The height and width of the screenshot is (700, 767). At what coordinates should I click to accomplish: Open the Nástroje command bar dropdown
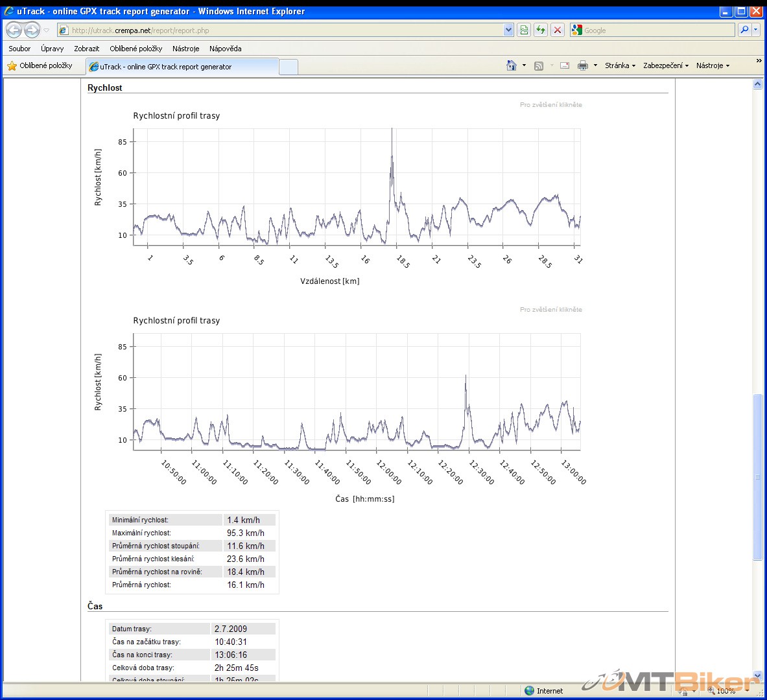pyautogui.click(x=713, y=65)
